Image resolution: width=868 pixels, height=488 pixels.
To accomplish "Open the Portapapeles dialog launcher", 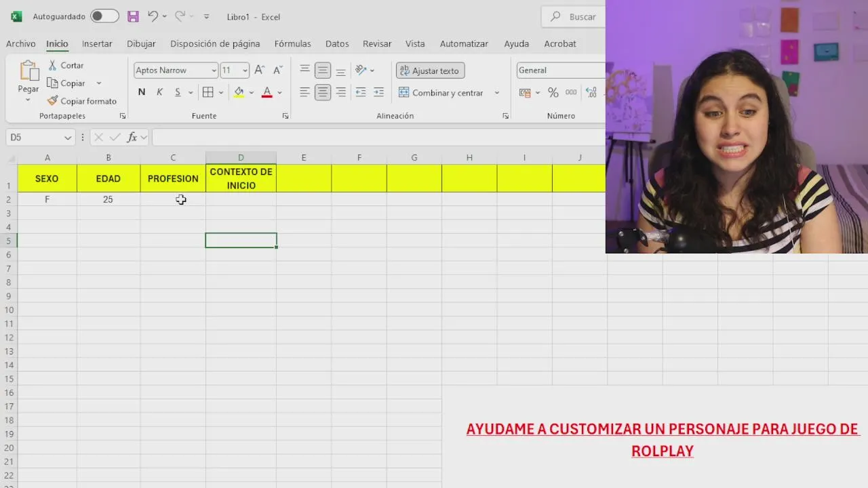I will click(123, 116).
